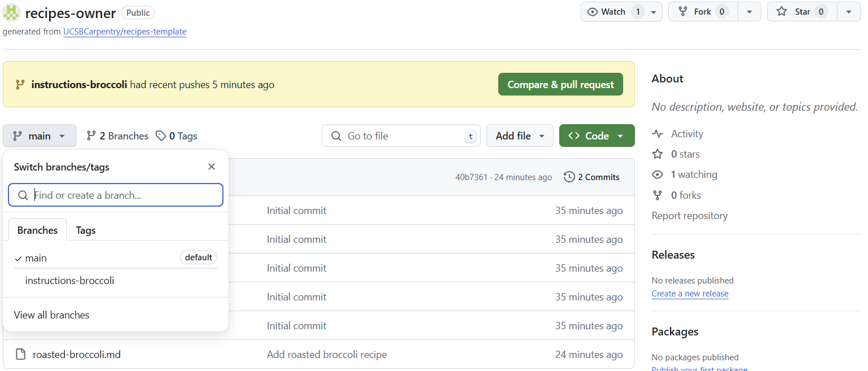Open the roasted-broccoli.md file
The height and width of the screenshot is (371, 868).
tap(77, 354)
